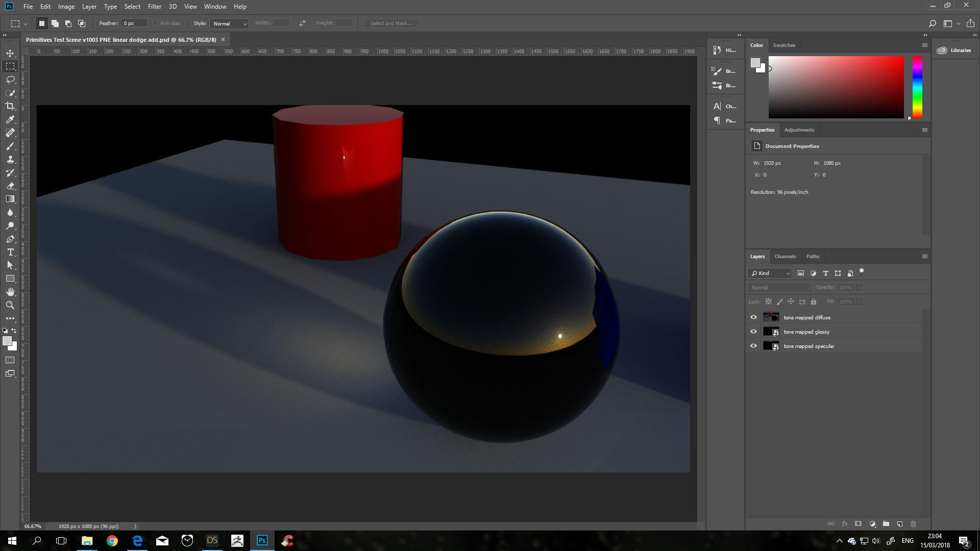Screen dimensions: 980x551
Task: Toggle visibility of tone mapped glossy layer
Action: pyautogui.click(x=753, y=332)
